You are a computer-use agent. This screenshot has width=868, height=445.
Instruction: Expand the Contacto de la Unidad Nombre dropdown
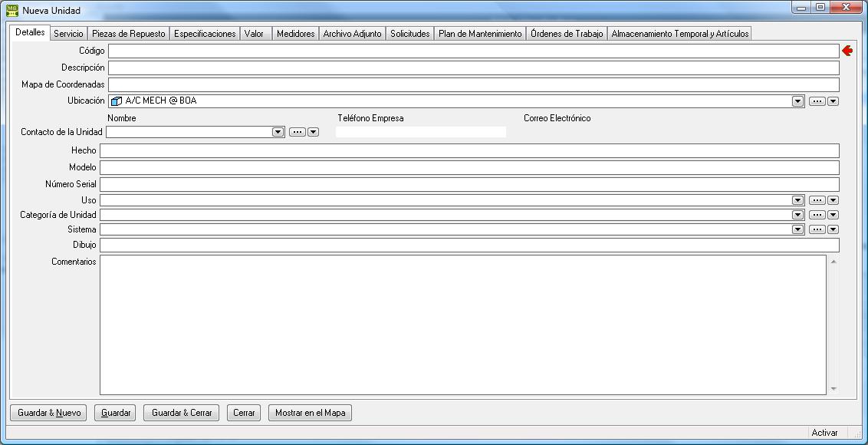(278, 132)
